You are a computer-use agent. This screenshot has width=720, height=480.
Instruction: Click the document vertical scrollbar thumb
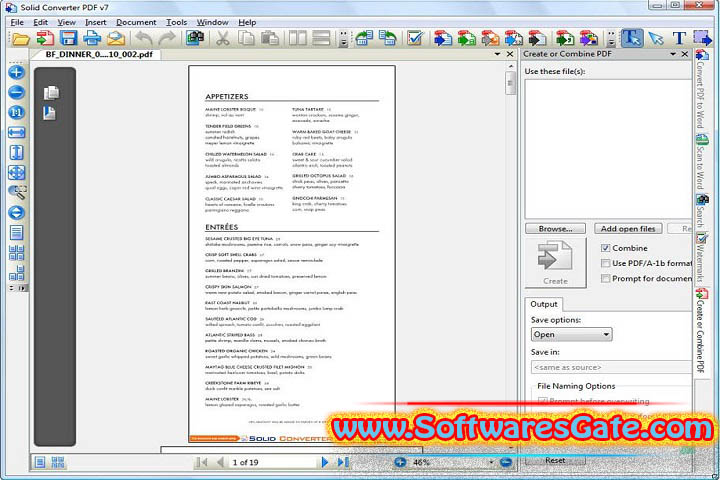510,84
